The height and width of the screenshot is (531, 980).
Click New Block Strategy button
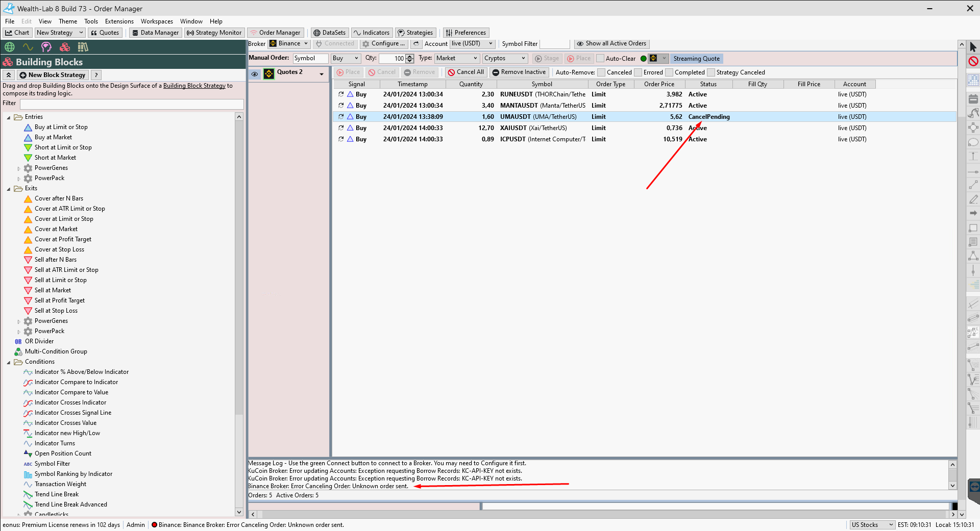53,75
